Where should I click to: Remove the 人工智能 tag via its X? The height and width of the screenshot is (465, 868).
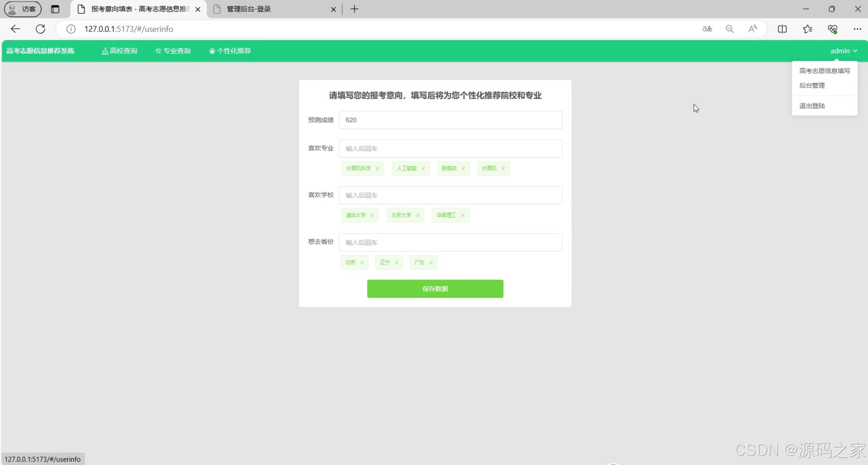click(423, 168)
